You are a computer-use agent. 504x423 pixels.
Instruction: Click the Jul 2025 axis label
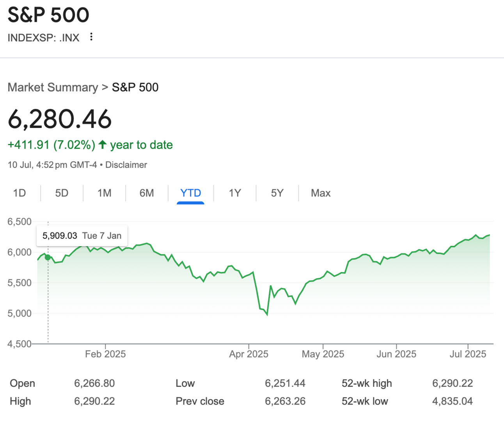(x=468, y=354)
